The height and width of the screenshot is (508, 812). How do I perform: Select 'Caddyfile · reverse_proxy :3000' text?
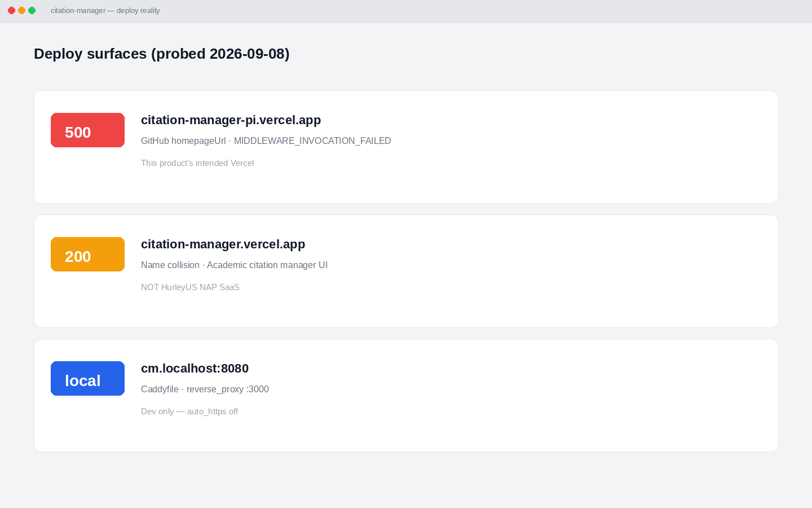tap(205, 389)
